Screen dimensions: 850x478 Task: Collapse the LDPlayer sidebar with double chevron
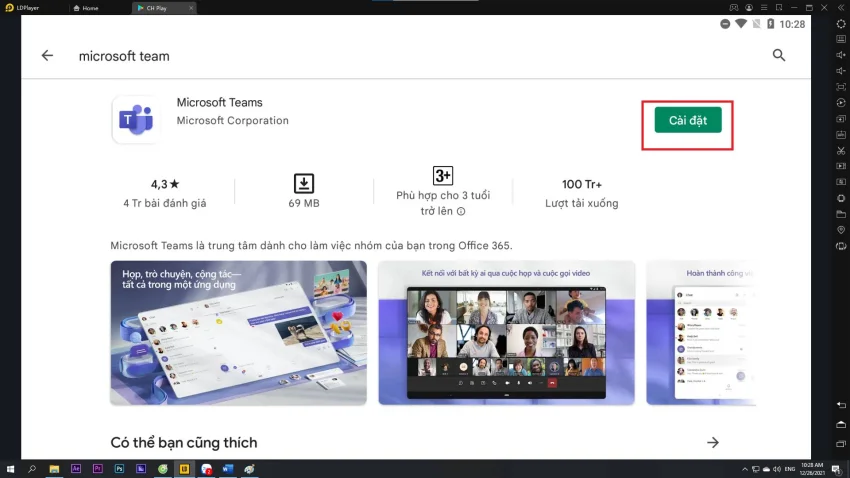pyautogui.click(x=841, y=8)
